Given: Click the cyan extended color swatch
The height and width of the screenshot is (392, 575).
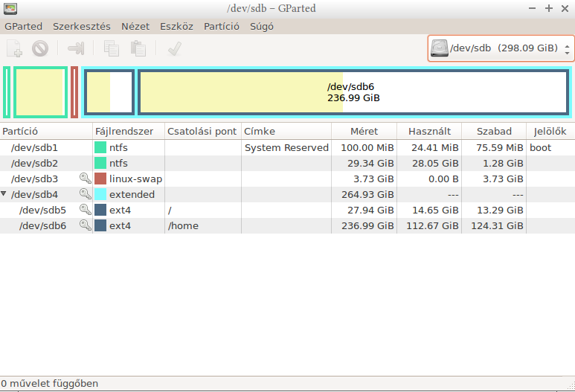Looking at the screenshot, I should pyautogui.click(x=100, y=194).
